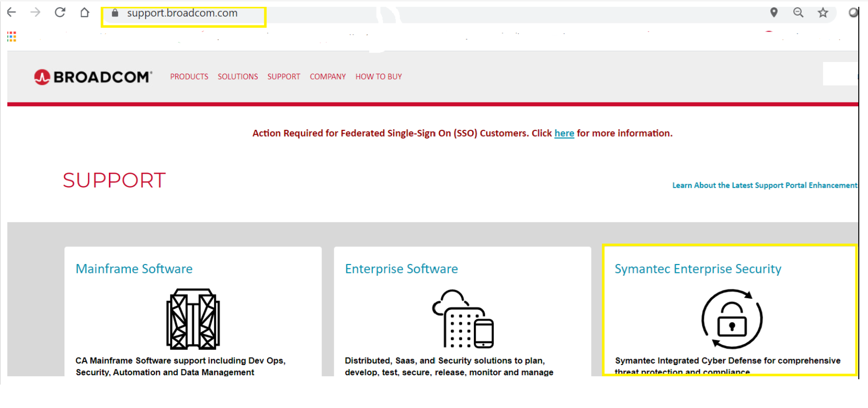
Task: Click the mainframe server icon
Action: point(193,319)
